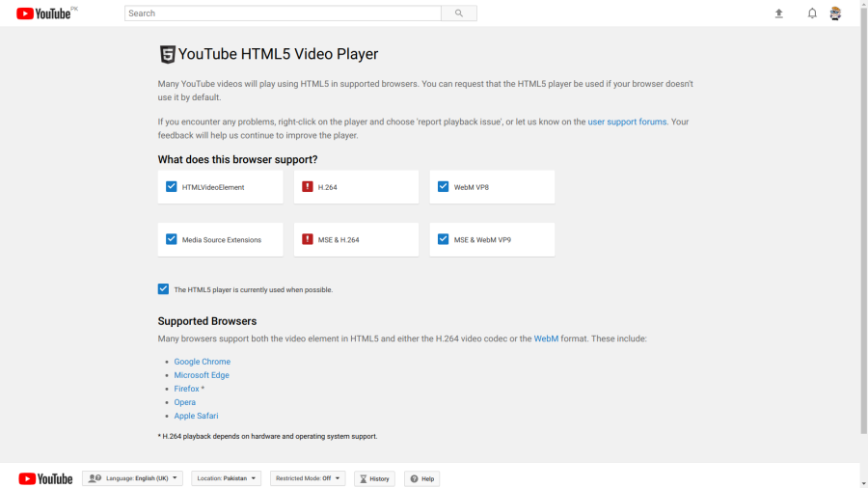Open the notifications bell
Screen dimensions: 868x488
(x=811, y=14)
